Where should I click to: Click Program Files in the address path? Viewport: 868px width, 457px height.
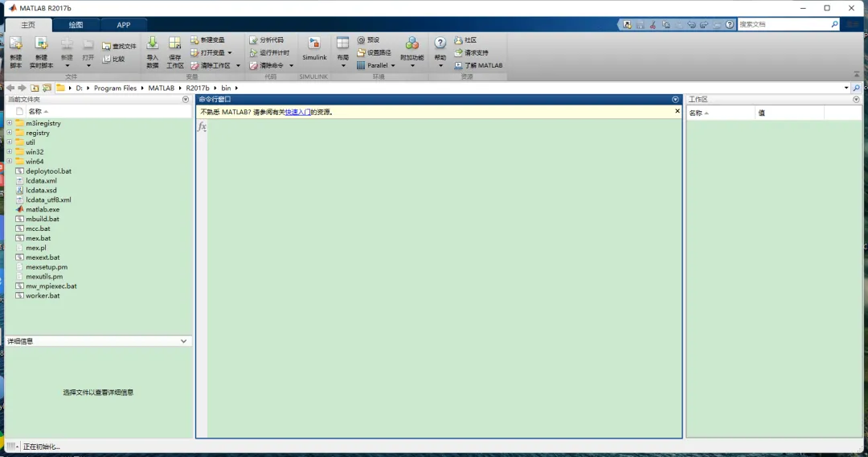[x=115, y=88]
